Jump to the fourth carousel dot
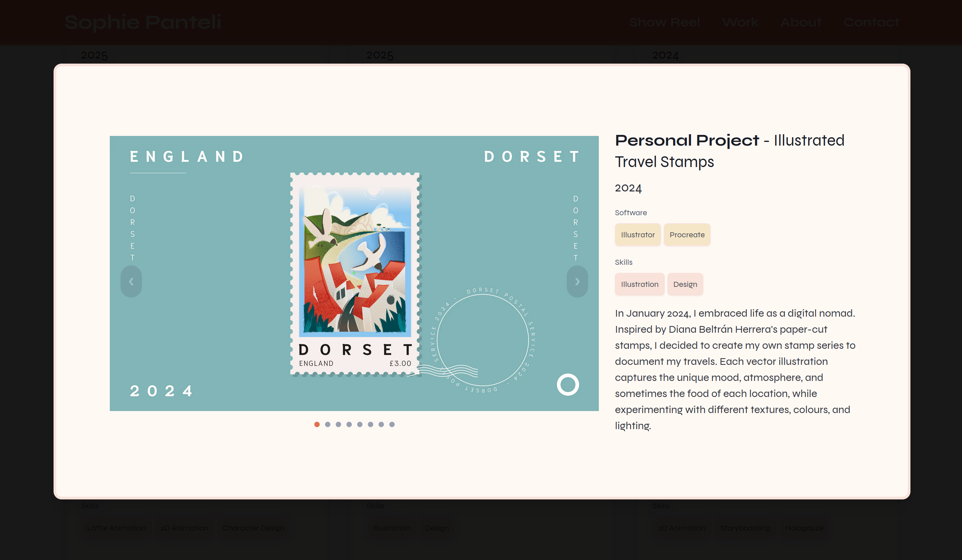 click(349, 424)
